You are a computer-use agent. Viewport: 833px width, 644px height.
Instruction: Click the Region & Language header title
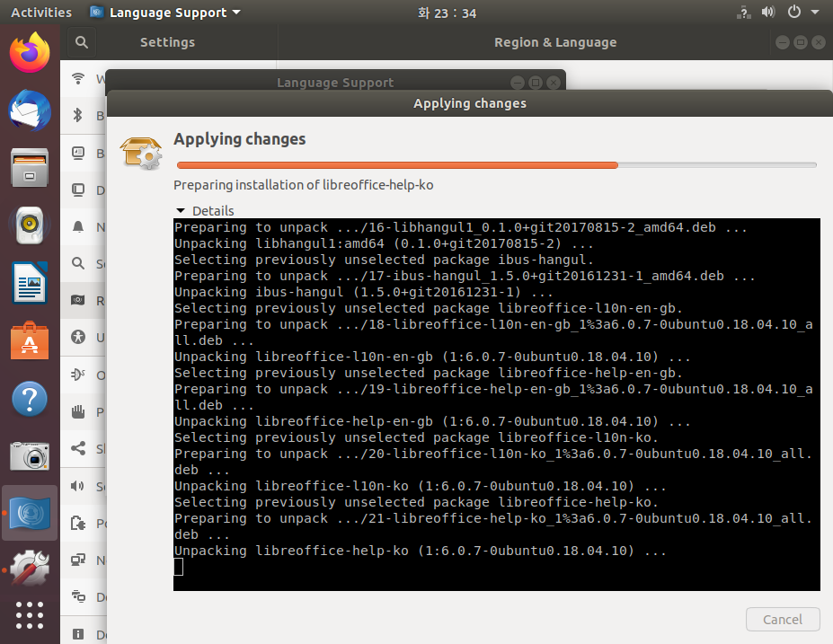(x=555, y=42)
